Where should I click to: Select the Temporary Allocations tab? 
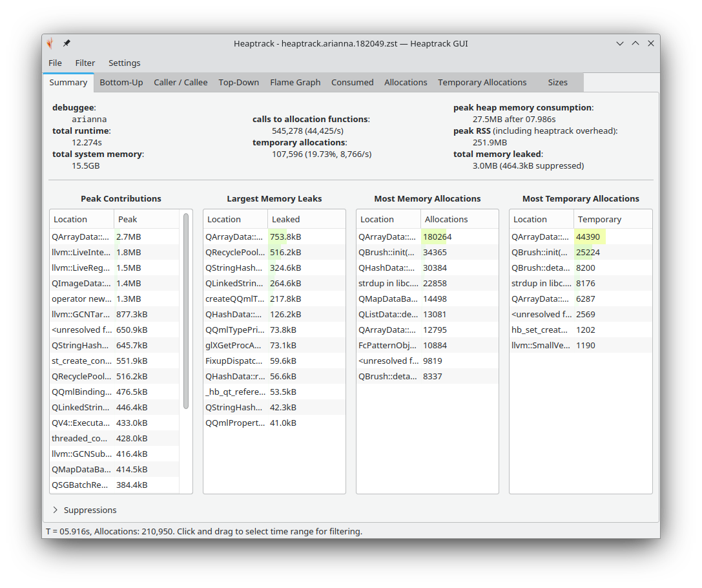pos(482,82)
